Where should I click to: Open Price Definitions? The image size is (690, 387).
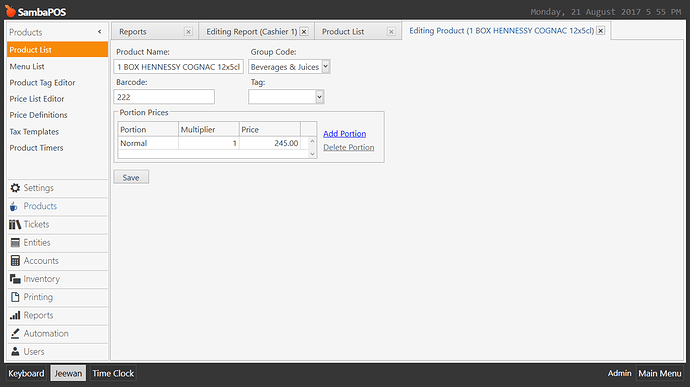(38, 115)
